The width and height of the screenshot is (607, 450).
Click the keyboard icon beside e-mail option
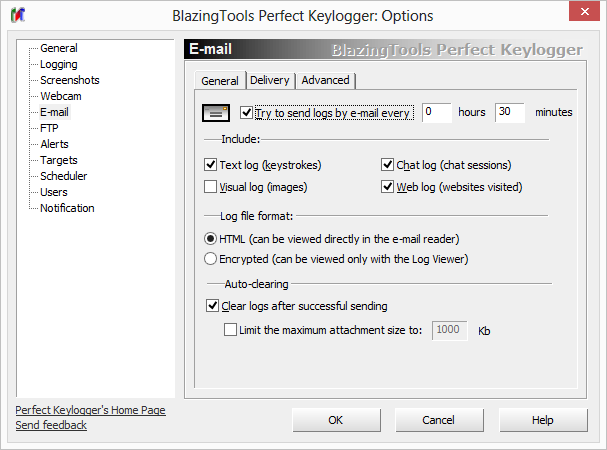216,112
